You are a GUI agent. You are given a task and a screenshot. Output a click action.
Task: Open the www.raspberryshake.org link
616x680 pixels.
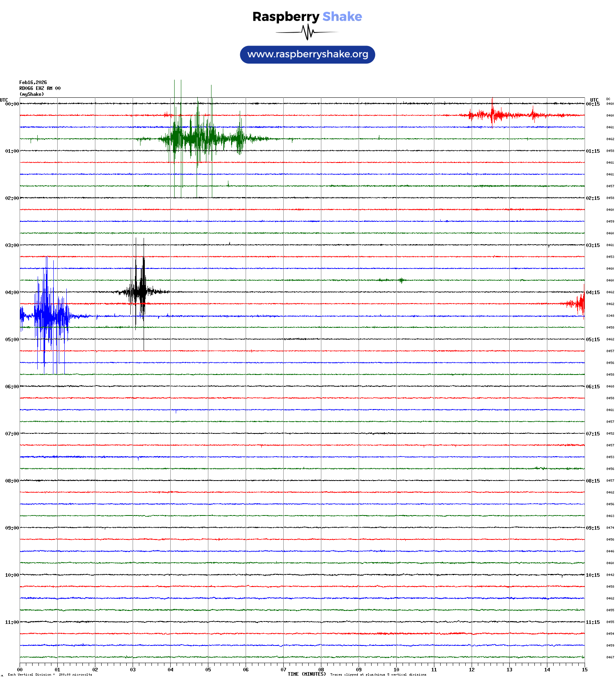click(307, 55)
